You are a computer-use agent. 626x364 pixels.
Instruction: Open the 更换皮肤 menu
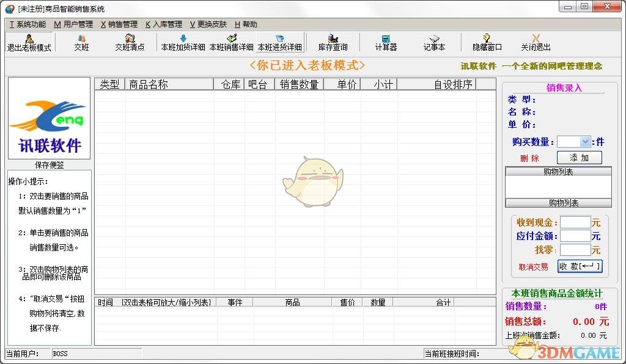208,24
